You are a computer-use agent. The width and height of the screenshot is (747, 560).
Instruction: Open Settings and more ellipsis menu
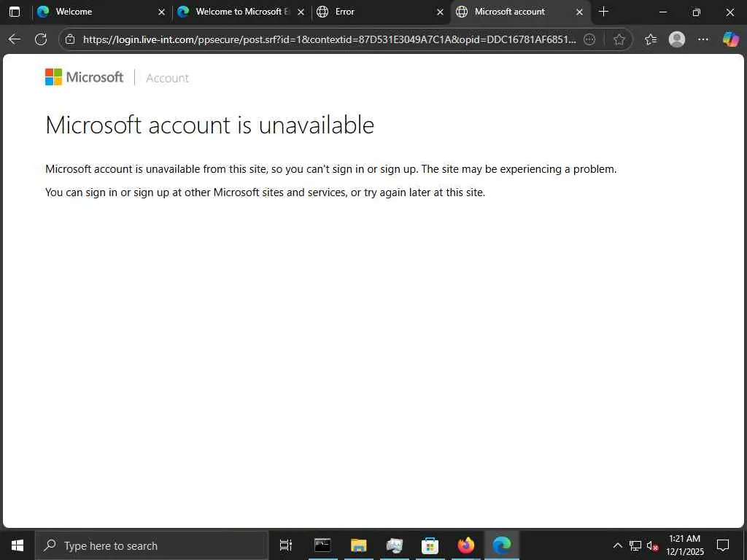click(x=703, y=39)
